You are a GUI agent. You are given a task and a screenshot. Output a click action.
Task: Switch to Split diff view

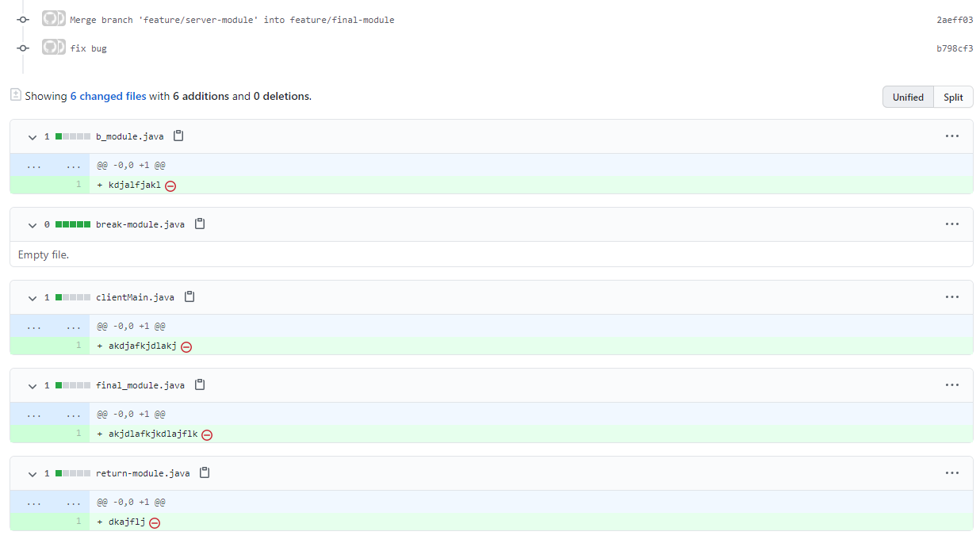(953, 97)
